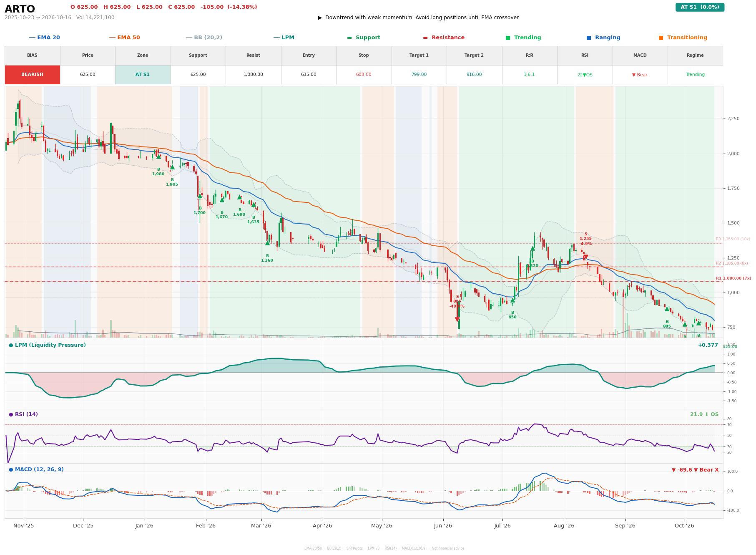Image resolution: width=756 pixels, height=555 pixels.
Task: Click the R1 1,080.00 (7x) resistance label
Action: 733,278
